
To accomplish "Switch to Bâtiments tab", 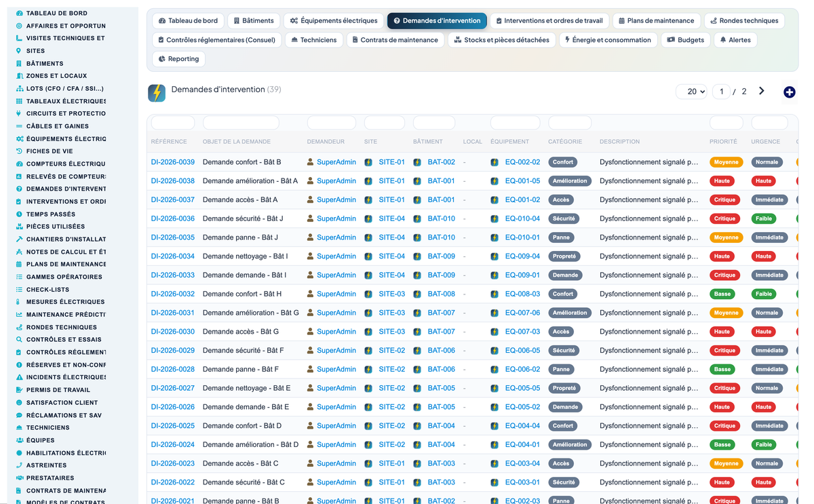I will click(254, 21).
